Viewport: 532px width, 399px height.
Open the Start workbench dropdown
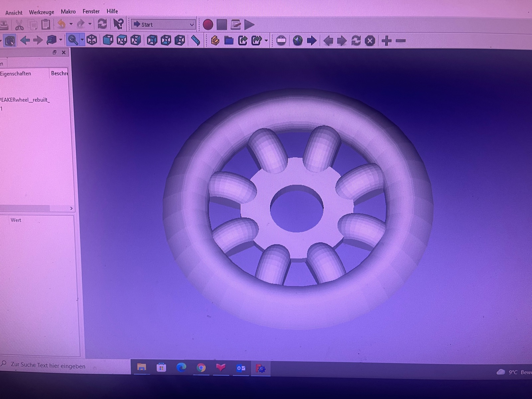click(x=164, y=25)
